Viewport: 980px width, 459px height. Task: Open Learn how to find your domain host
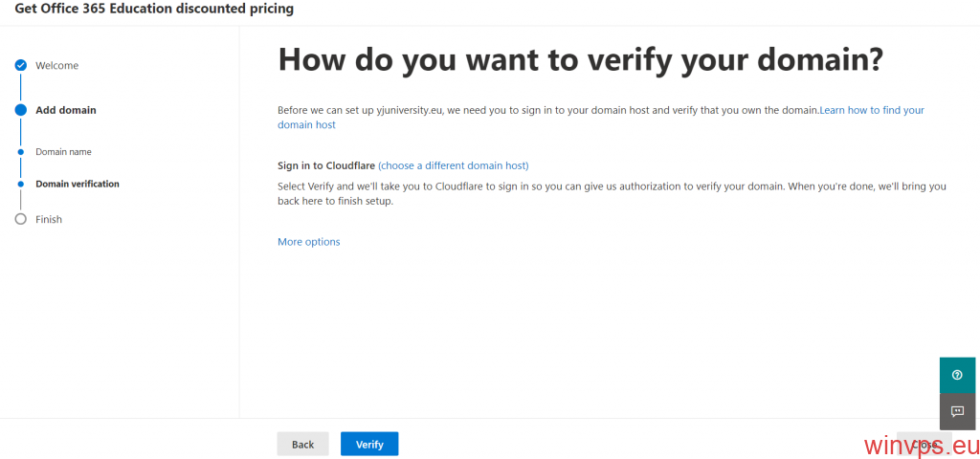(871, 110)
